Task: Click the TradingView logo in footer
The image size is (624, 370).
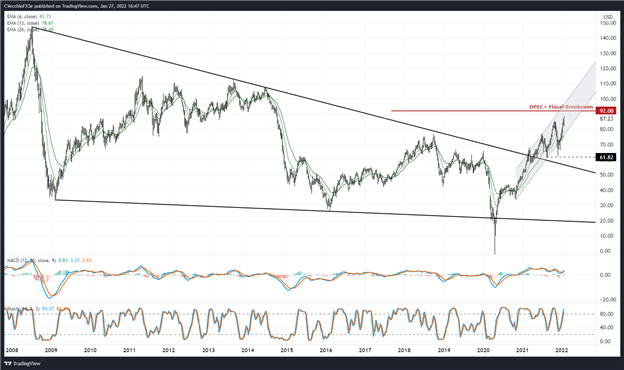Action: (22, 363)
